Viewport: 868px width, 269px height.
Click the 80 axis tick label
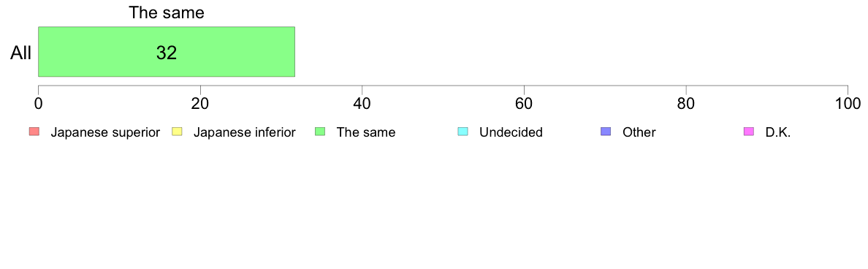tap(686, 104)
